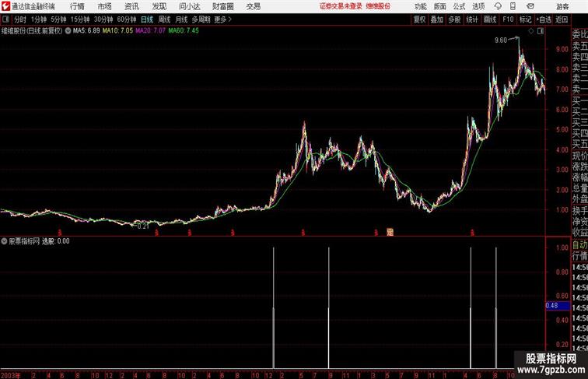
Task: Click the diamond icon at chart top right
Action: click(x=531, y=31)
